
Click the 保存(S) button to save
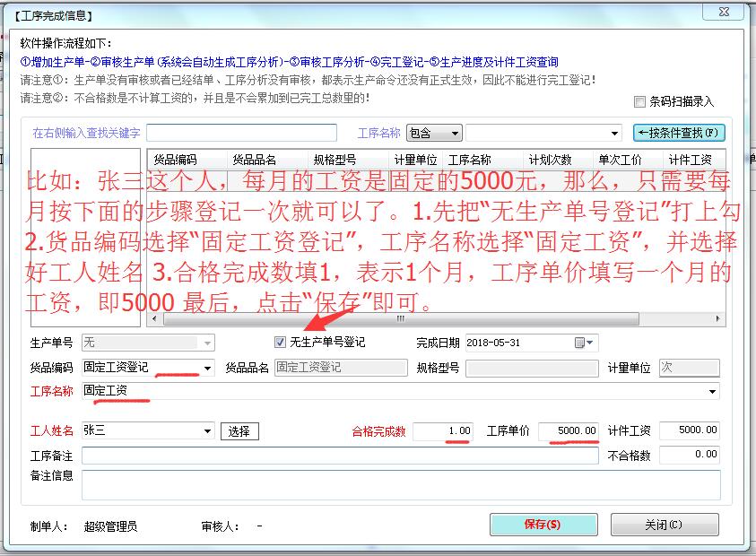click(x=543, y=525)
